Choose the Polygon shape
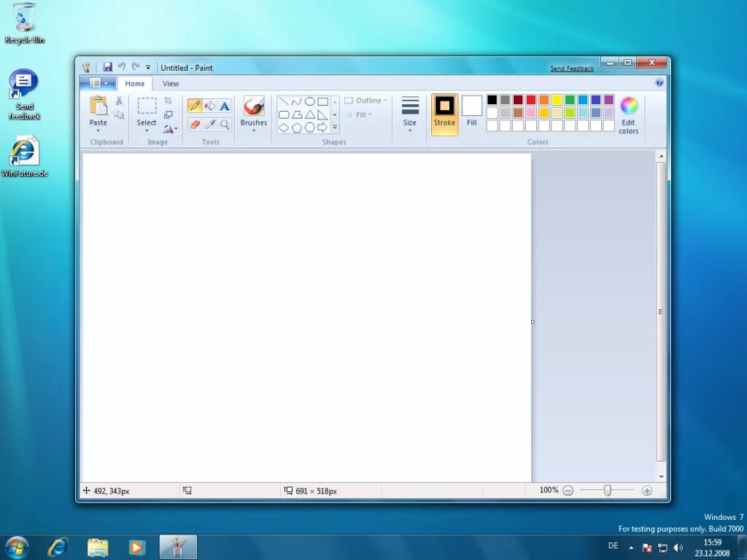Viewport: 747px width, 560px height. pyautogui.click(x=297, y=114)
